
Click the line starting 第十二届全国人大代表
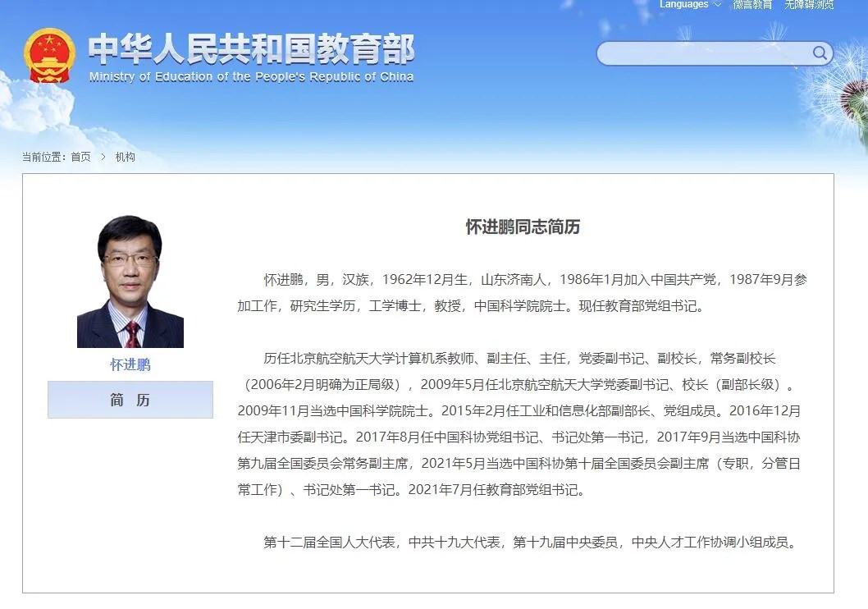tap(530, 542)
